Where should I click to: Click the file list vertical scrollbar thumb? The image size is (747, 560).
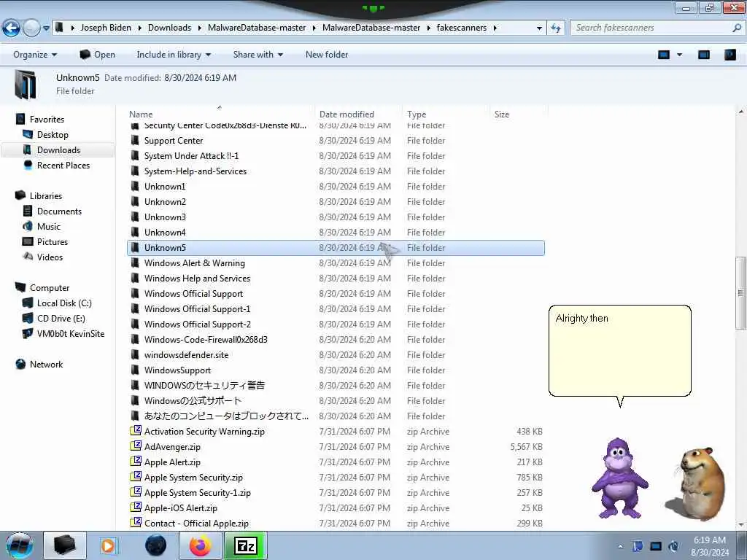click(740, 293)
